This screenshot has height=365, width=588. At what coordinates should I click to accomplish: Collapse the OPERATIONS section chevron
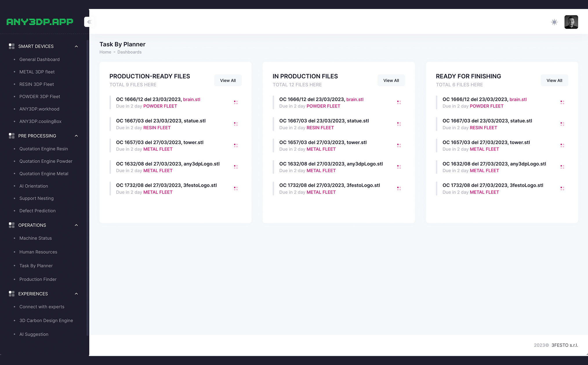[76, 225]
